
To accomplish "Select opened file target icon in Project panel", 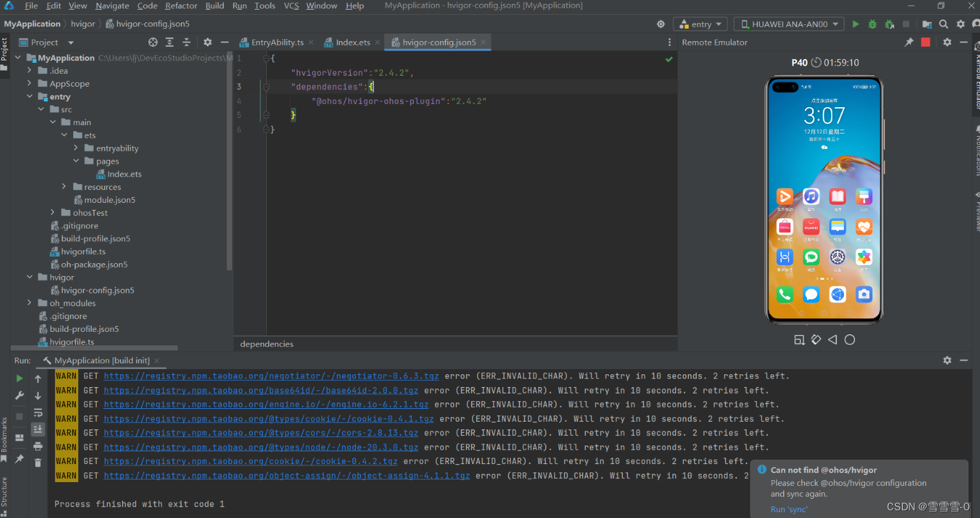I will click(x=153, y=42).
